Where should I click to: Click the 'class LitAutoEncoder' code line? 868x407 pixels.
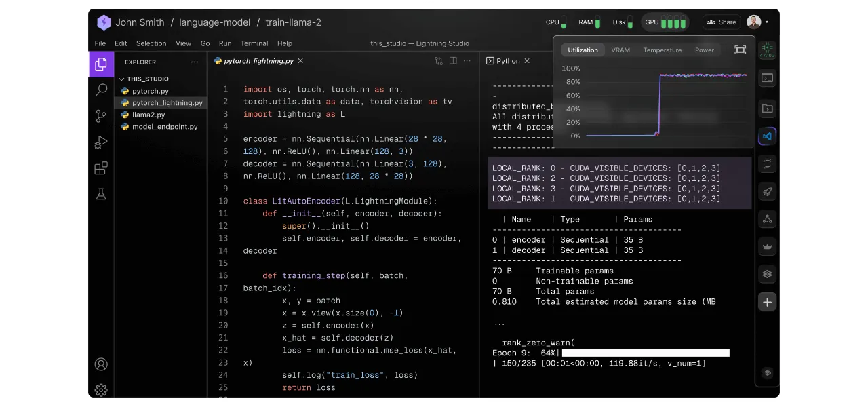coord(340,201)
